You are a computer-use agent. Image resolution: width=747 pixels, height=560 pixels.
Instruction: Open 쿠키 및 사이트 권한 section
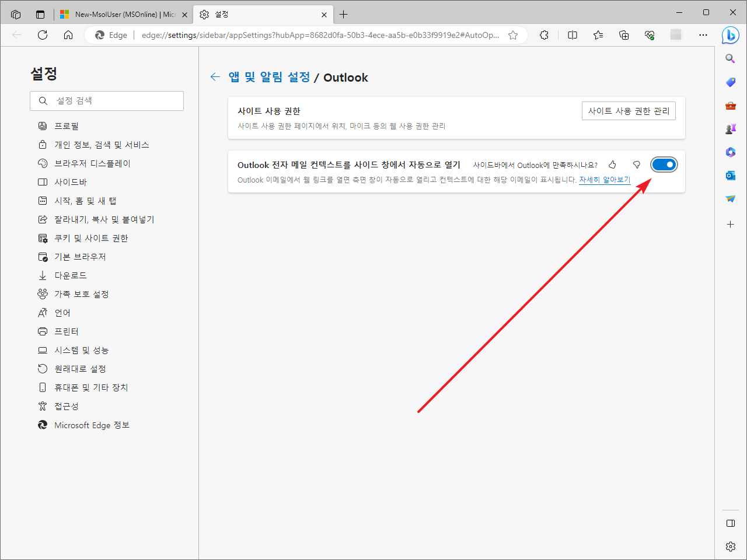(x=91, y=238)
